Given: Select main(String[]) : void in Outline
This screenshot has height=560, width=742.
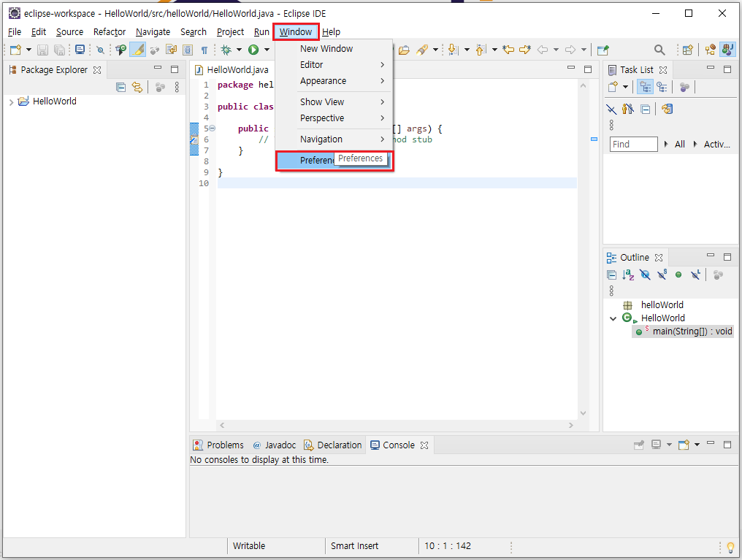Looking at the screenshot, I should coord(684,331).
